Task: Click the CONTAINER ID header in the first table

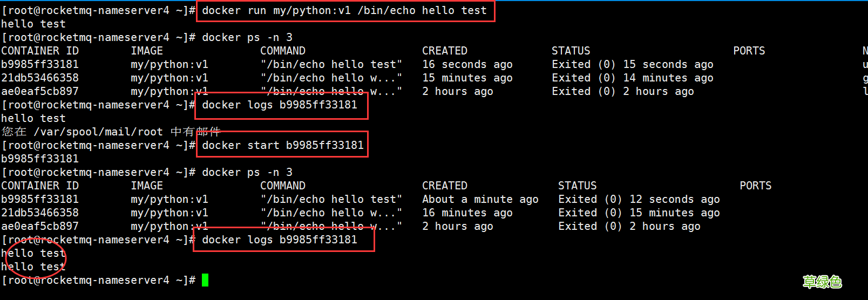Action: 40,51
